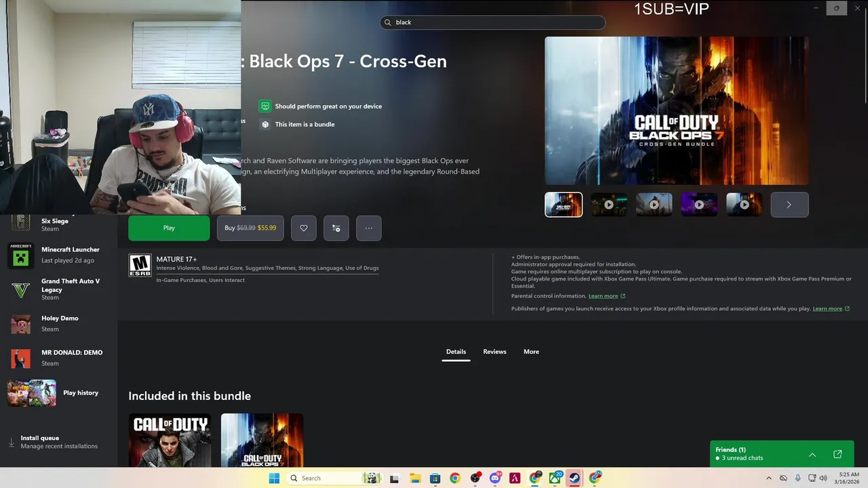Select the first screenshot thumbnail in gallery
The height and width of the screenshot is (488, 868).
point(564,205)
